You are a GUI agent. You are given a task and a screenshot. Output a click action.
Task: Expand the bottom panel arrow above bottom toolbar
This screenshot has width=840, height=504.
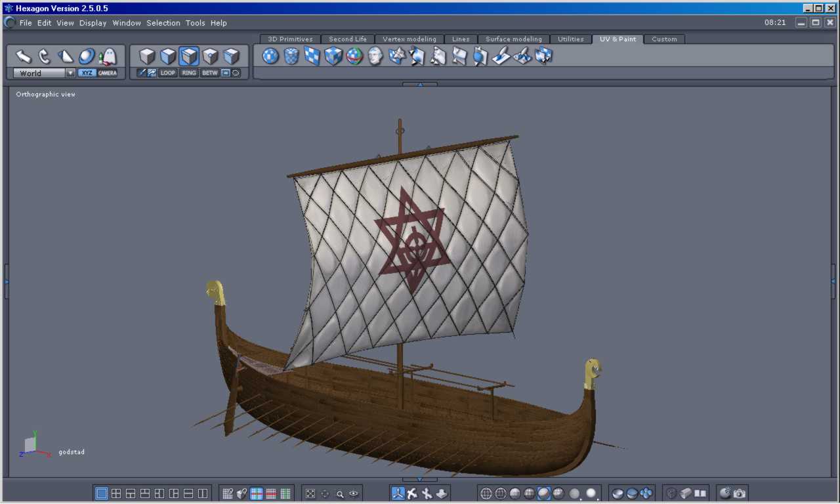coord(420,480)
